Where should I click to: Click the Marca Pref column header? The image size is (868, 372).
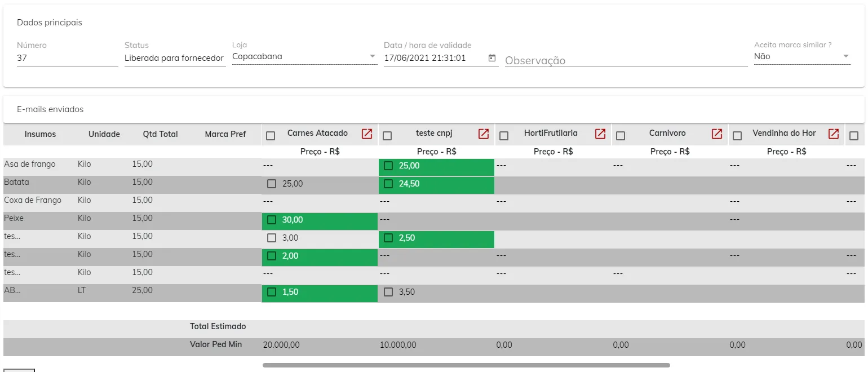pos(225,134)
